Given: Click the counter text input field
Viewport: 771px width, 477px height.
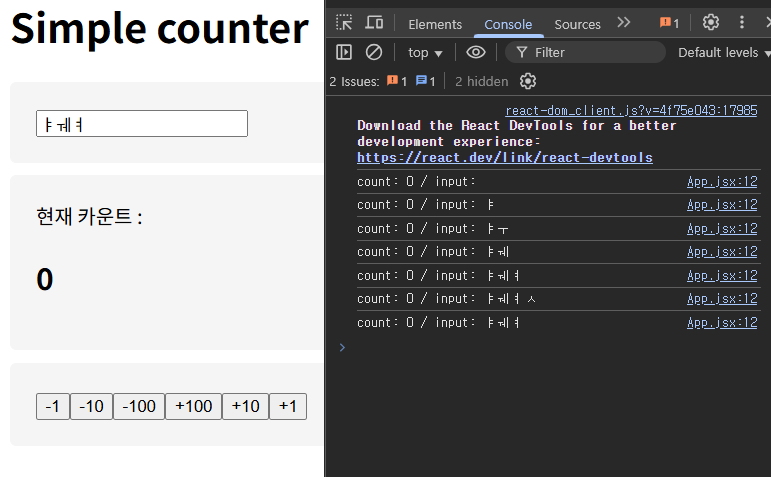Looking at the screenshot, I should [142, 123].
